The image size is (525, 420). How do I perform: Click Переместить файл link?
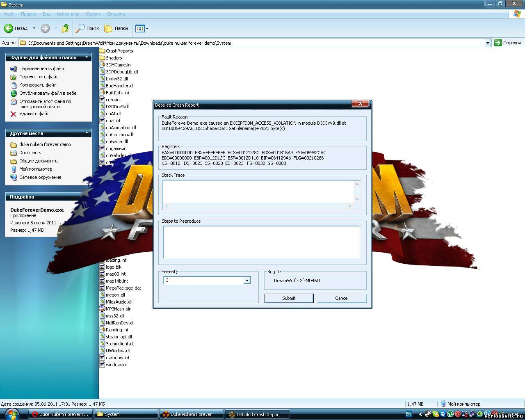pos(39,77)
